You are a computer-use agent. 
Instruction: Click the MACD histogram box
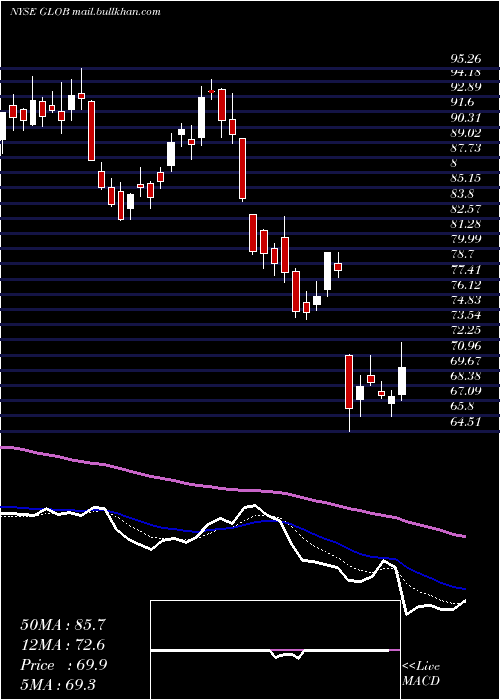point(275,650)
